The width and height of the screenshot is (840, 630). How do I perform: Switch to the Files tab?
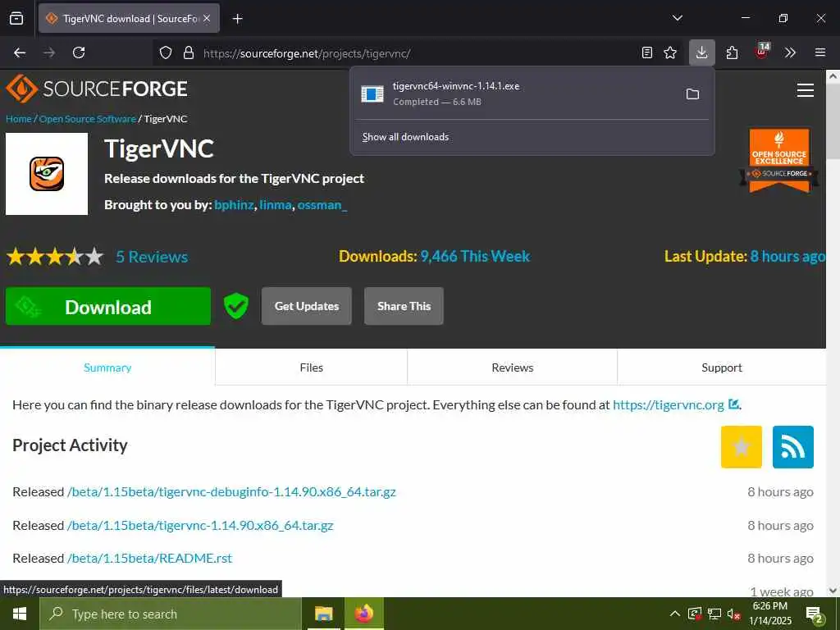[x=311, y=367]
